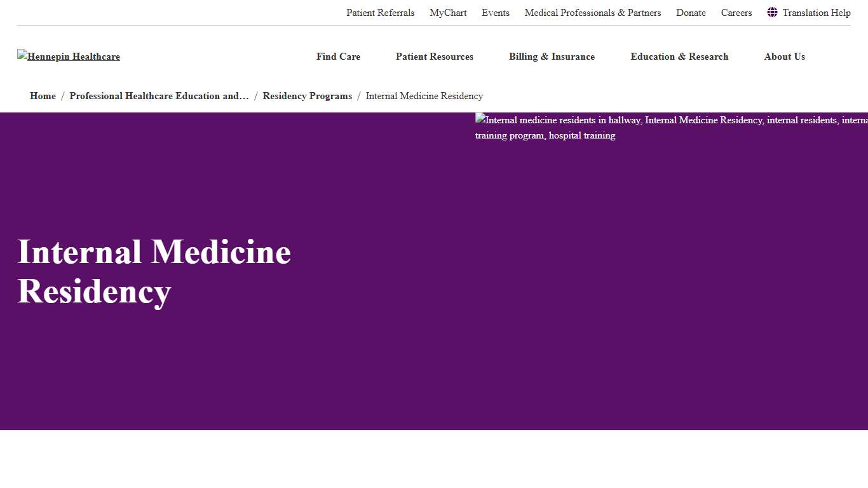The height and width of the screenshot is (488, 868).
Task: Click the Hennepin Healthcare logo
Action: [68, 57]
